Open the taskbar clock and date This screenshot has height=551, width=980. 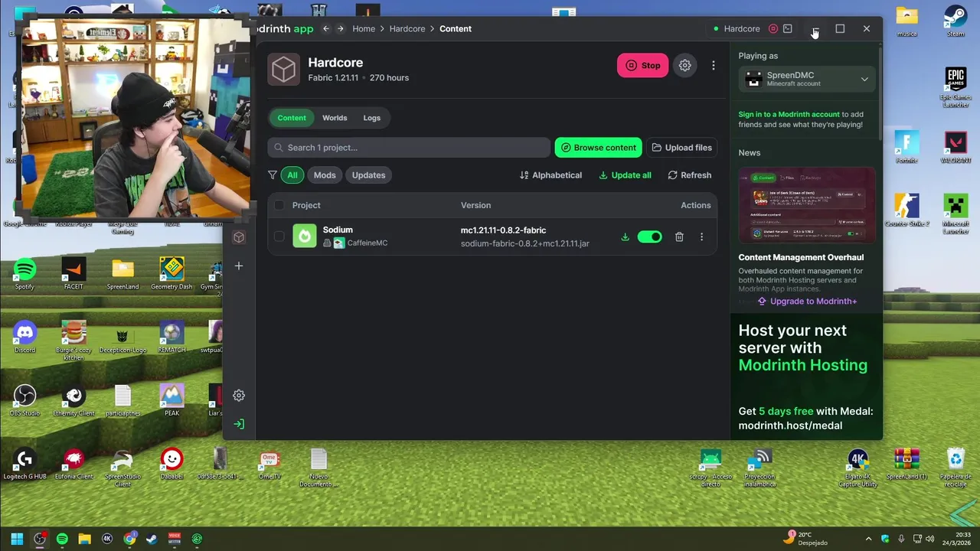tap(956, 539)
